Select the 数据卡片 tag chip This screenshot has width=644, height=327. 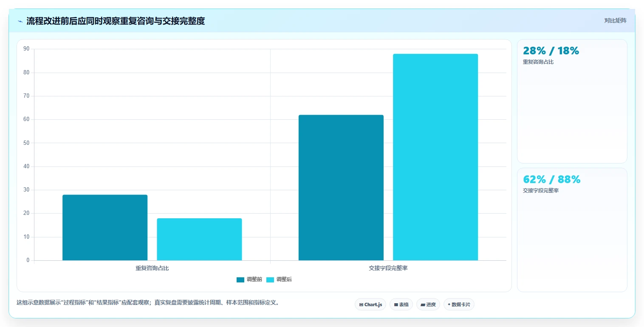(459, 304)
